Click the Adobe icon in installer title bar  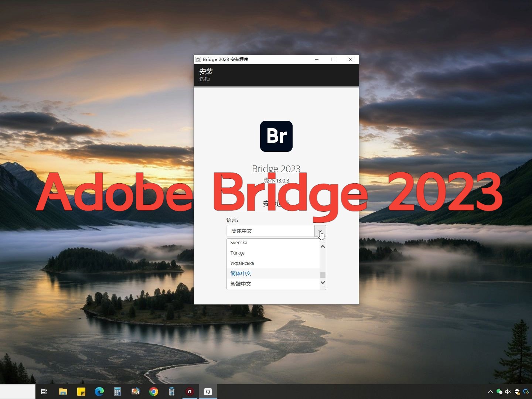tap(198, 59)
